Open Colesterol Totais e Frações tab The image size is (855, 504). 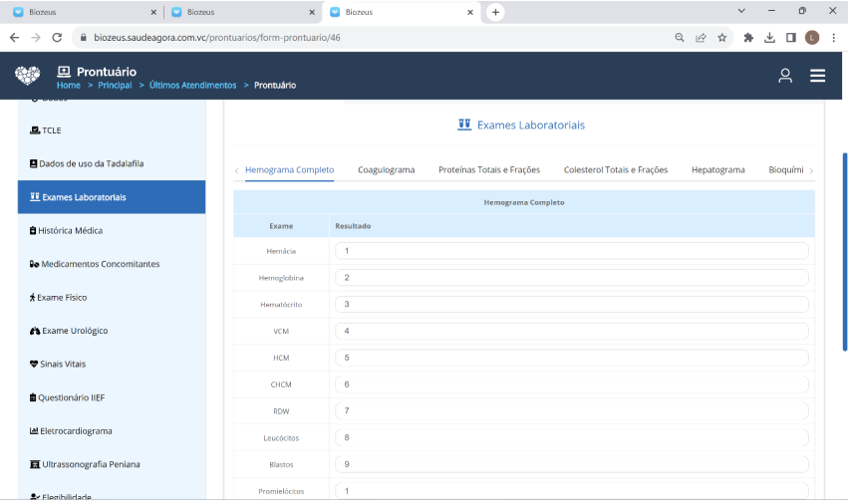tap(615, 170)
